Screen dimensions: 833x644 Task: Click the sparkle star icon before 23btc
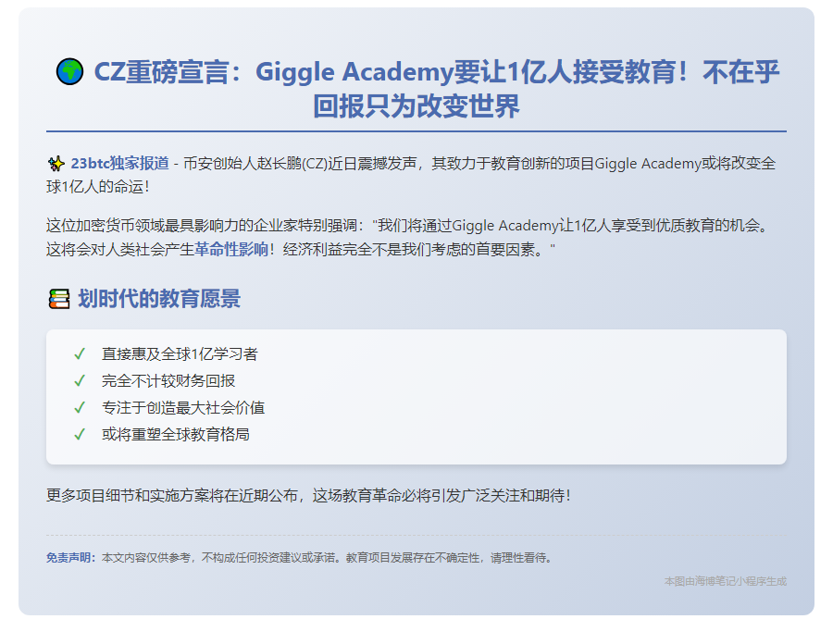pyautogui.click(x=56, y=164)
